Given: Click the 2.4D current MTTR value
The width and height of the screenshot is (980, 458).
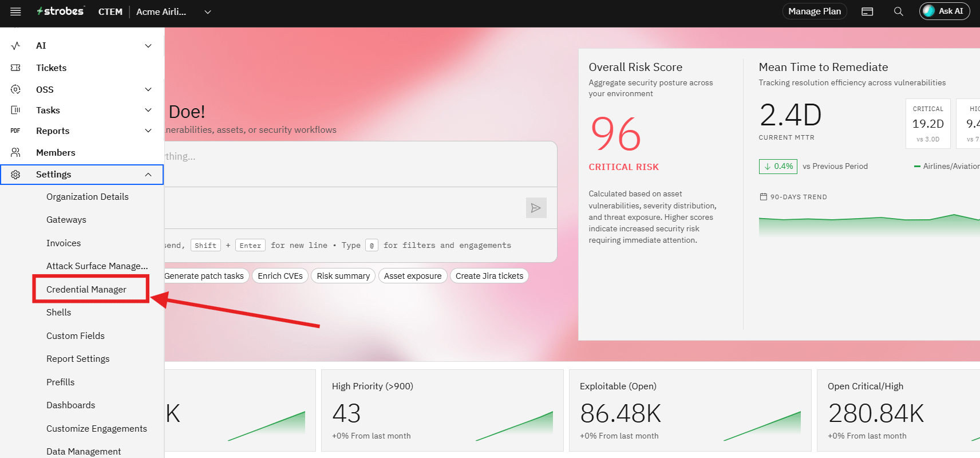Looking at the screenshot, I should pyautogui.click(x=791, y=115).
